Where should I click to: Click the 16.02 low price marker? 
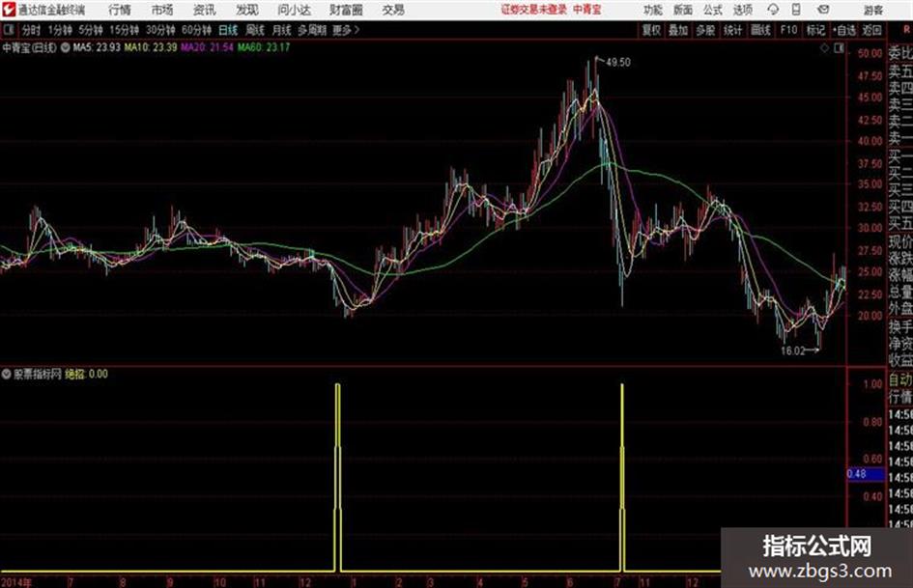[793, 350]
